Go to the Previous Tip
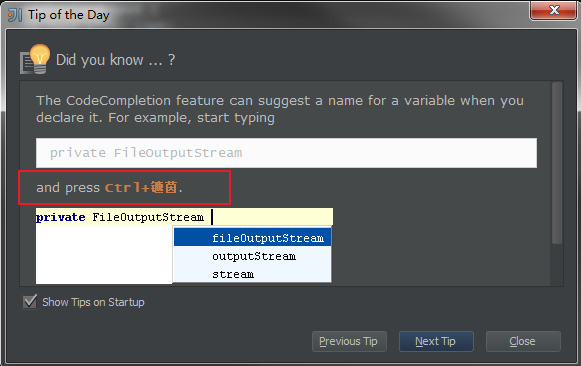The width and height of the screenshot is (581, 366). point(349,341)
